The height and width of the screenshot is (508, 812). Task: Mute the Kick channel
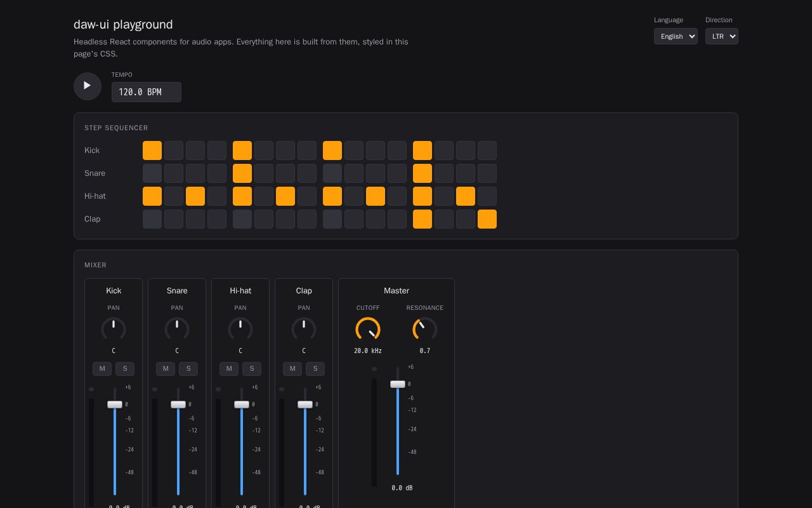click(102, 369)
